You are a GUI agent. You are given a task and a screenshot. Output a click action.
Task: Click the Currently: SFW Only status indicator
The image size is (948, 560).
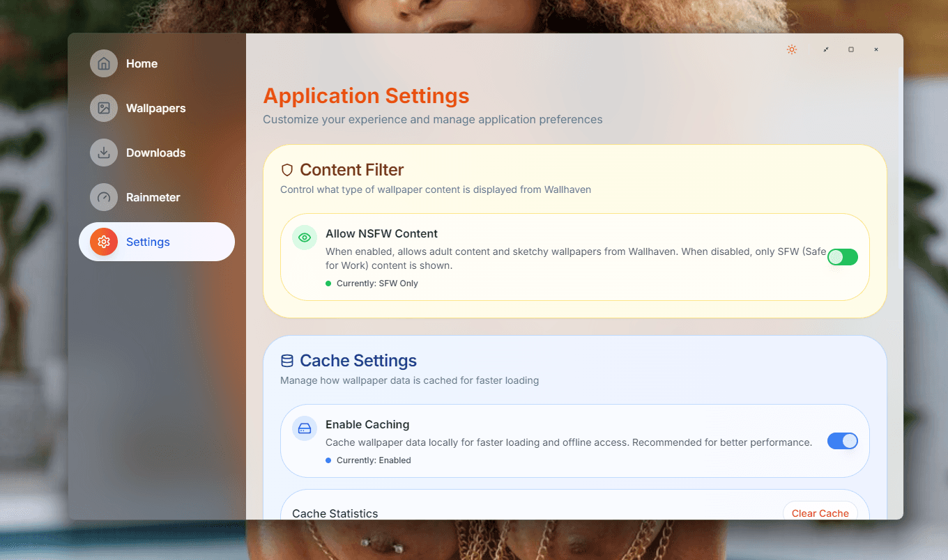pyautogui.click(x=372, y=283)
